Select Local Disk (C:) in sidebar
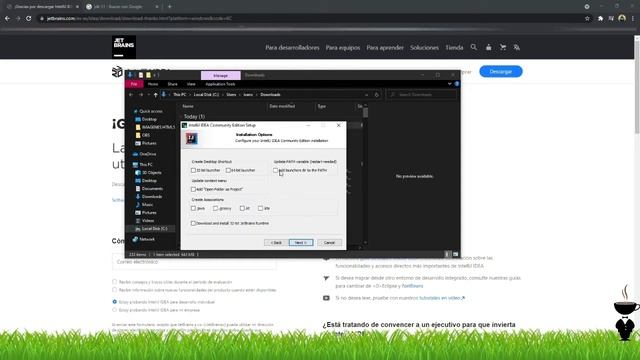 [154, 229]
